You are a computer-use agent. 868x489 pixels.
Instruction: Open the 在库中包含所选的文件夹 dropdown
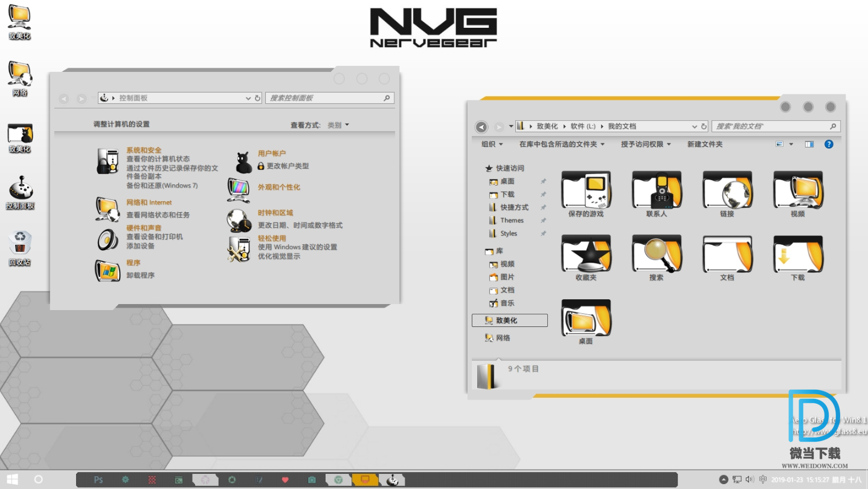click(562, 144)
